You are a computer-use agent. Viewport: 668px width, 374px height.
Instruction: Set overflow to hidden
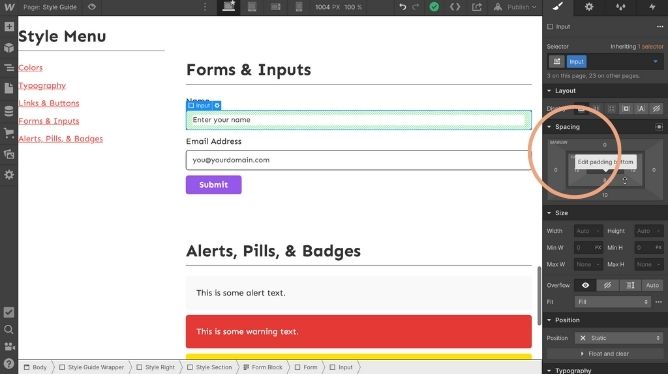click(x=608, y=285)
